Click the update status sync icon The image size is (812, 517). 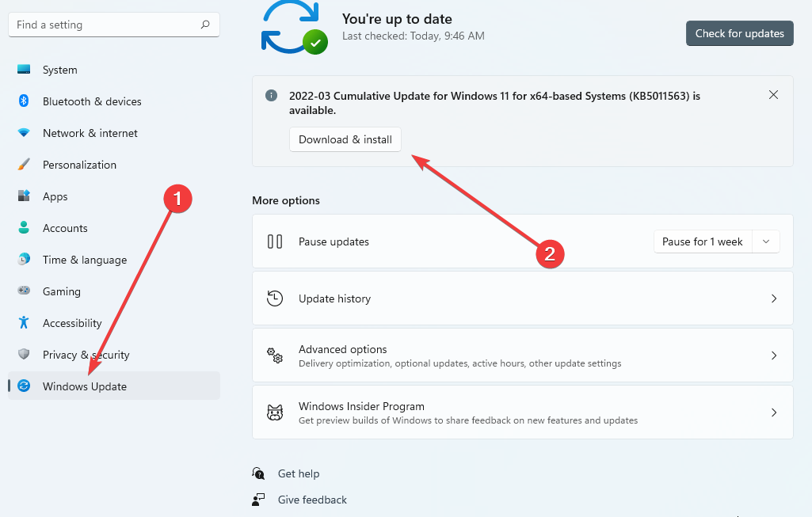click(294, 28)
